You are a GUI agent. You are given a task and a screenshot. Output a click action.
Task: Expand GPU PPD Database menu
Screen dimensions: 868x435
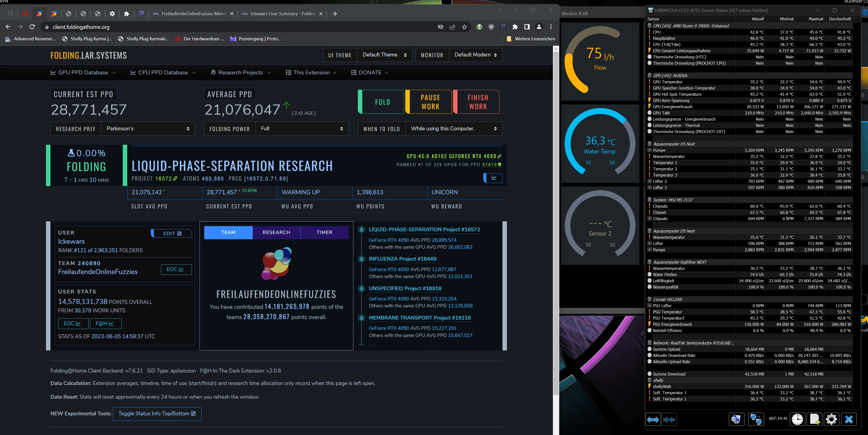(x=83, y=73)
